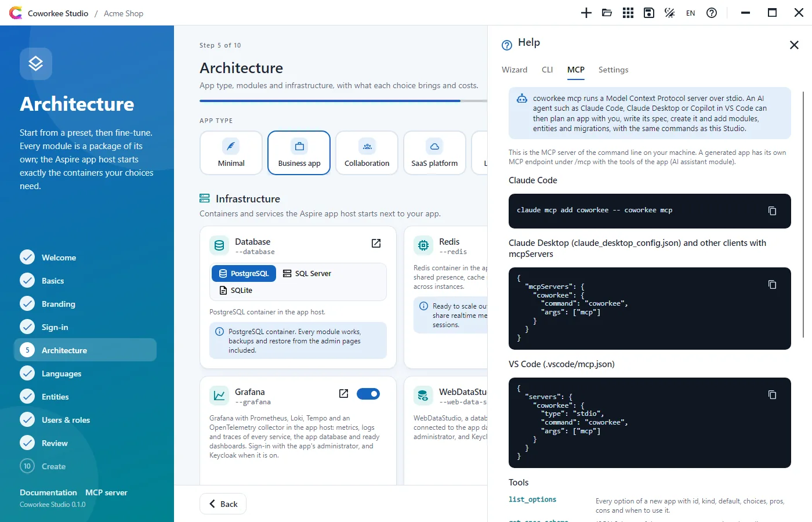Click the list_options tool name
The height and width of the screenshot is (522, 812).
click(x=532, y=499)
